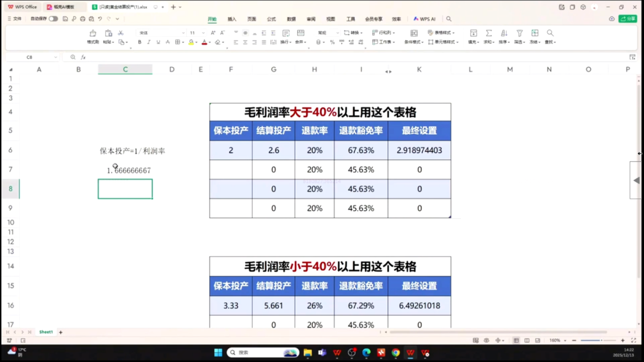Click the red font color swatch
Screen dimensions: 644x362
point(204,42)
